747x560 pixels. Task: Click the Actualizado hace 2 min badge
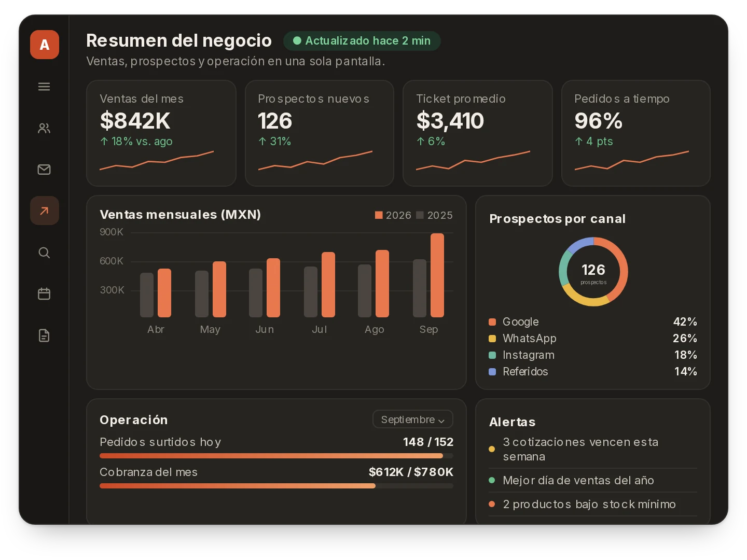(362, 41)
